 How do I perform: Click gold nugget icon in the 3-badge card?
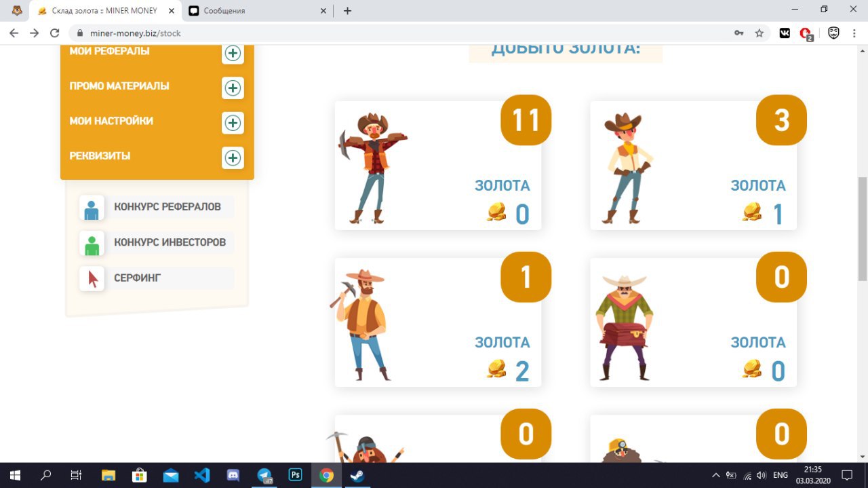(x=752, y=212)
